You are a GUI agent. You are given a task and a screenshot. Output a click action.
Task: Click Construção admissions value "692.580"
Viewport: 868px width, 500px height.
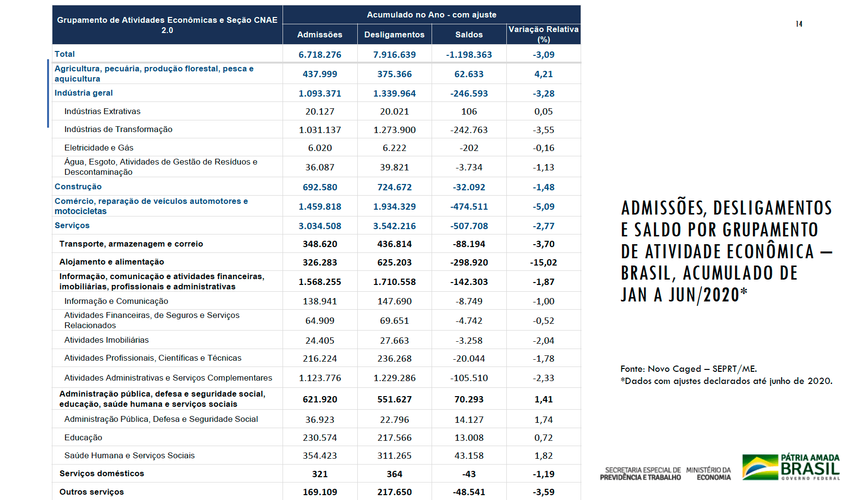[x=320, y=187]
